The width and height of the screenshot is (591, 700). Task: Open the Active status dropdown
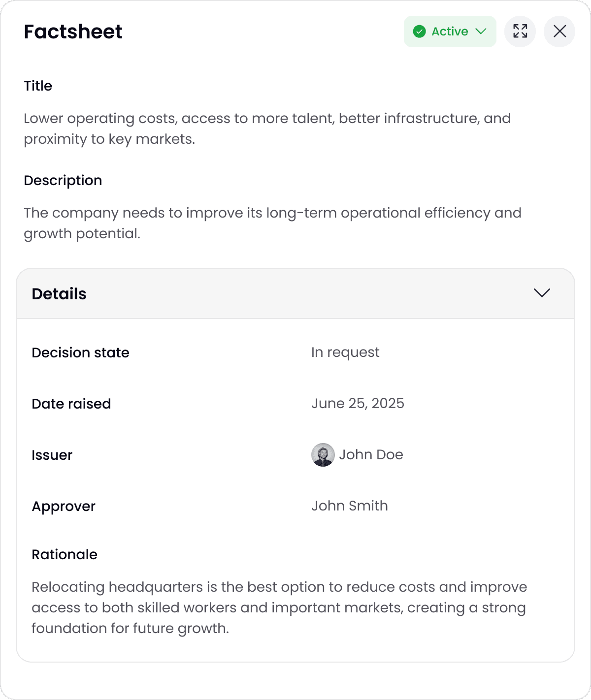[450, 32]
